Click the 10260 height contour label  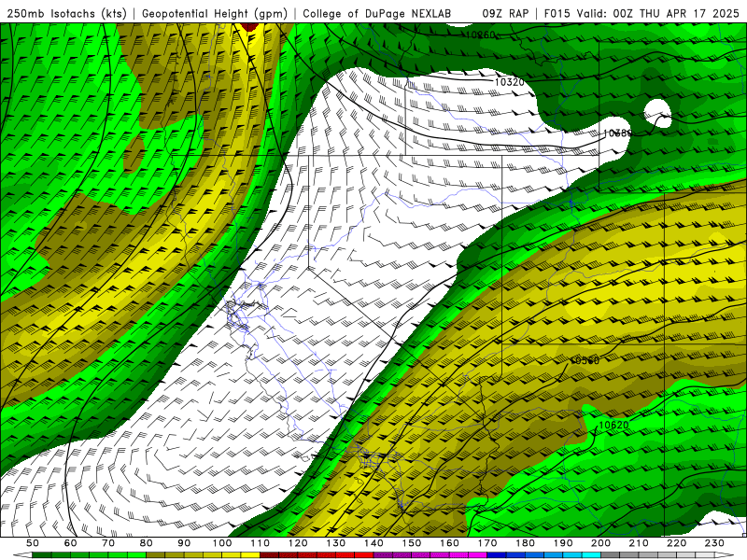tap(481, 35)
